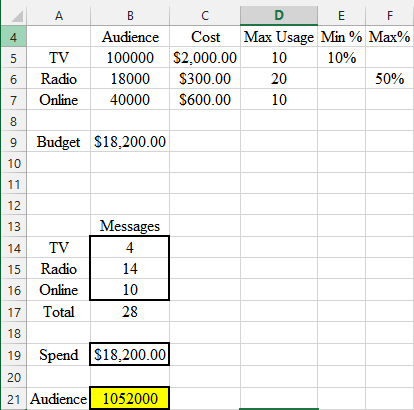This screenshot has height=410, width=414.
Task: Select Radio cost cell $300.00
Action: click(205, 79)
